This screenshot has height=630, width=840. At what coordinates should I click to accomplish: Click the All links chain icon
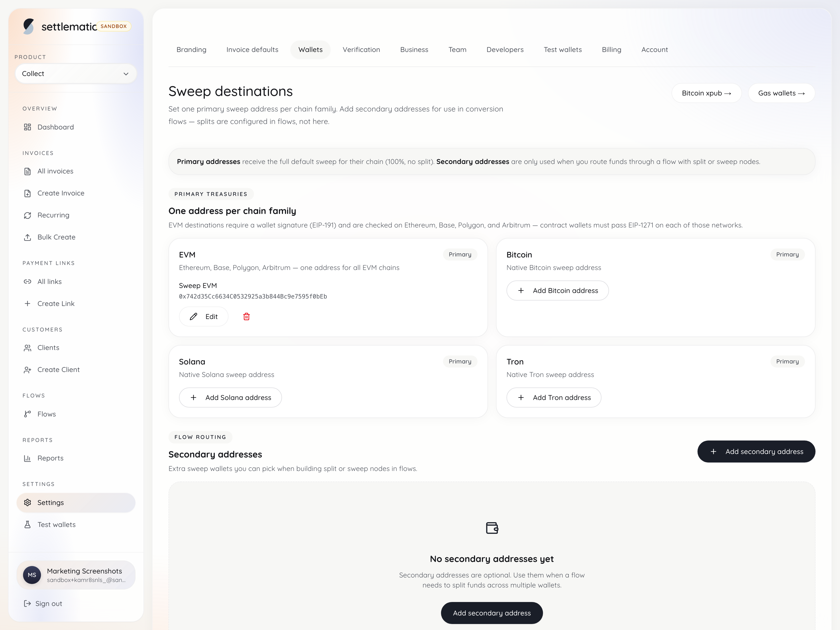(27, 282)
